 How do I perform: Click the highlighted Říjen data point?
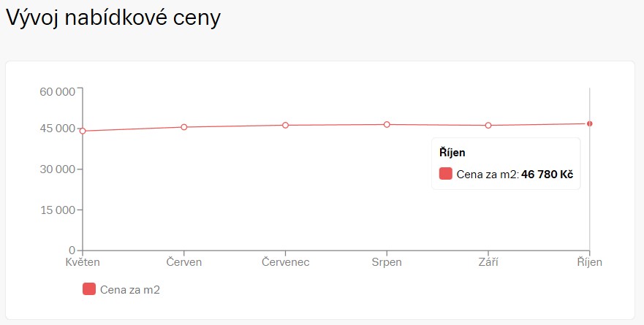(x=589, y=123)
